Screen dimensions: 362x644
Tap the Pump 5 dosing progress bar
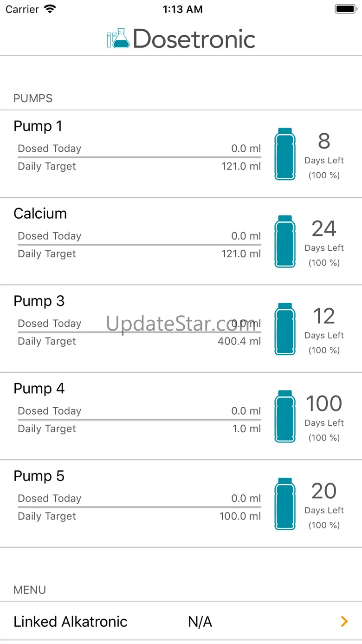pos(139,507)
